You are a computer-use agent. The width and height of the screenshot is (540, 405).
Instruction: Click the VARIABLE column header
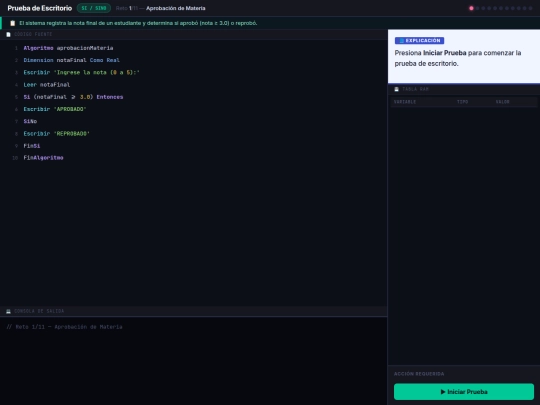405,102
